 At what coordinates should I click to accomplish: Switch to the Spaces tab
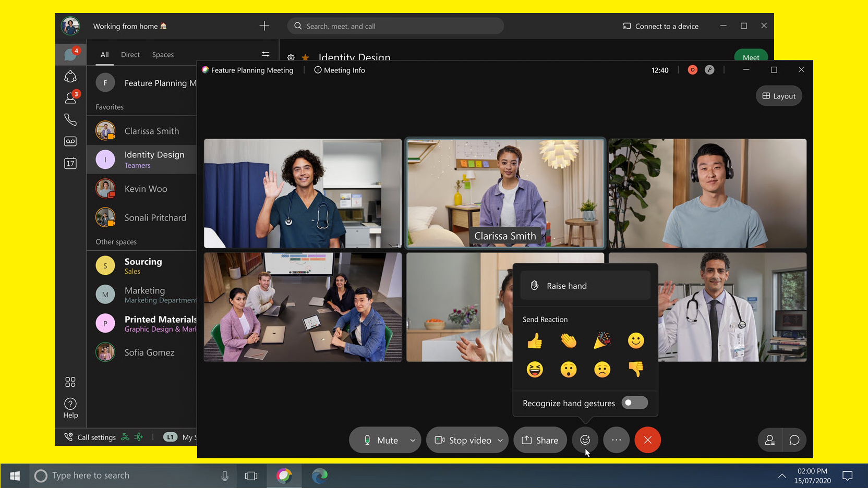pos(162,54)
